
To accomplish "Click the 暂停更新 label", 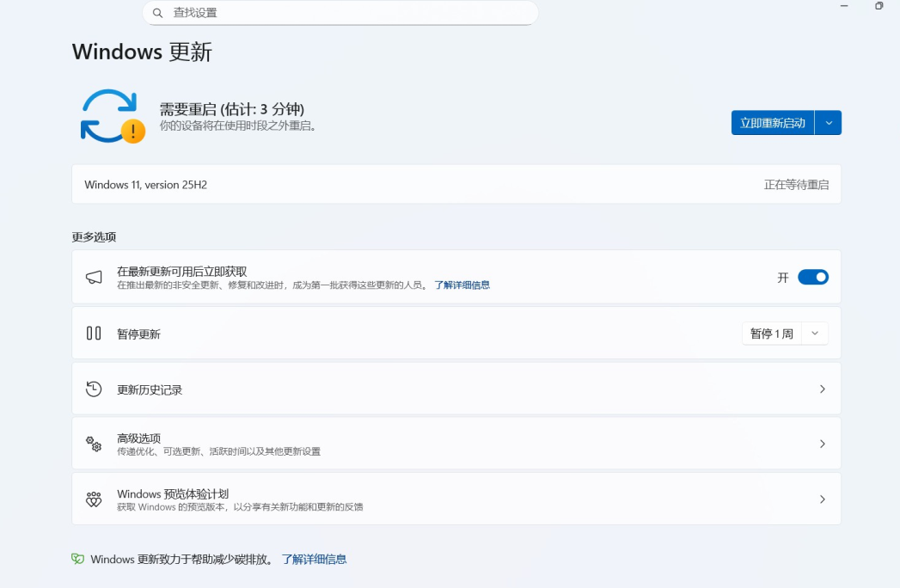I will pyautogui.click(x=139, y=334).
